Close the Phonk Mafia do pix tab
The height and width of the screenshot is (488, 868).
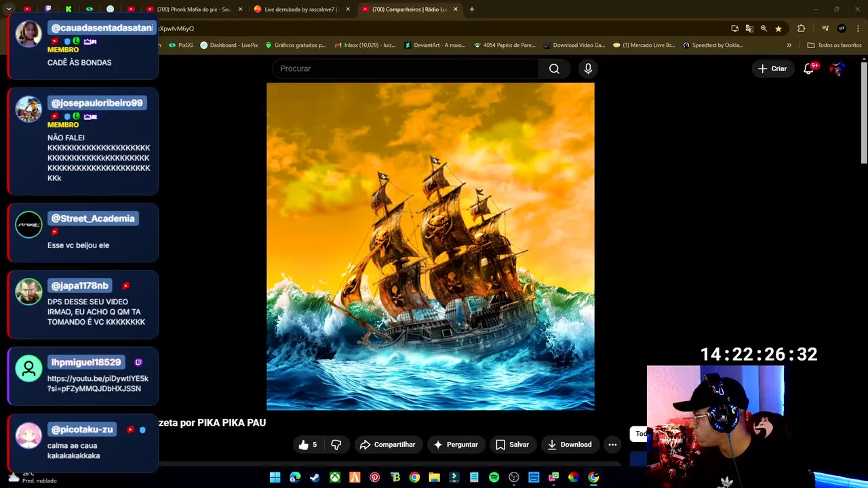240,9
